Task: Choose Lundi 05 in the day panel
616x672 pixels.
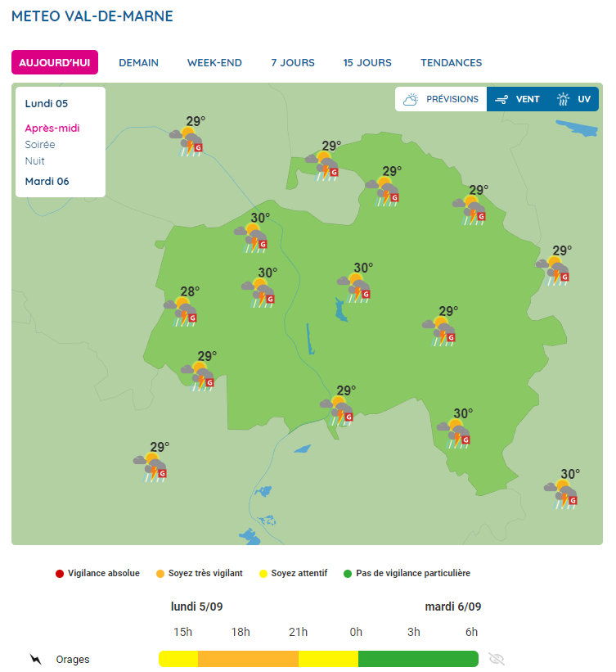Action: pyautogui.click(x=47, y=103)
